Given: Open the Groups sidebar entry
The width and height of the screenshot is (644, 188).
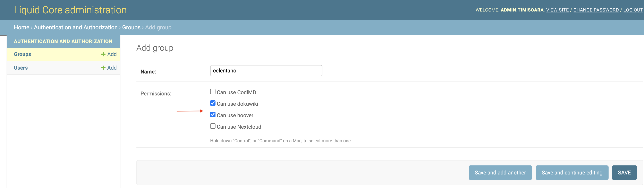Looking at the screenshot, I should pyautogui.click(x=23, y=54).
